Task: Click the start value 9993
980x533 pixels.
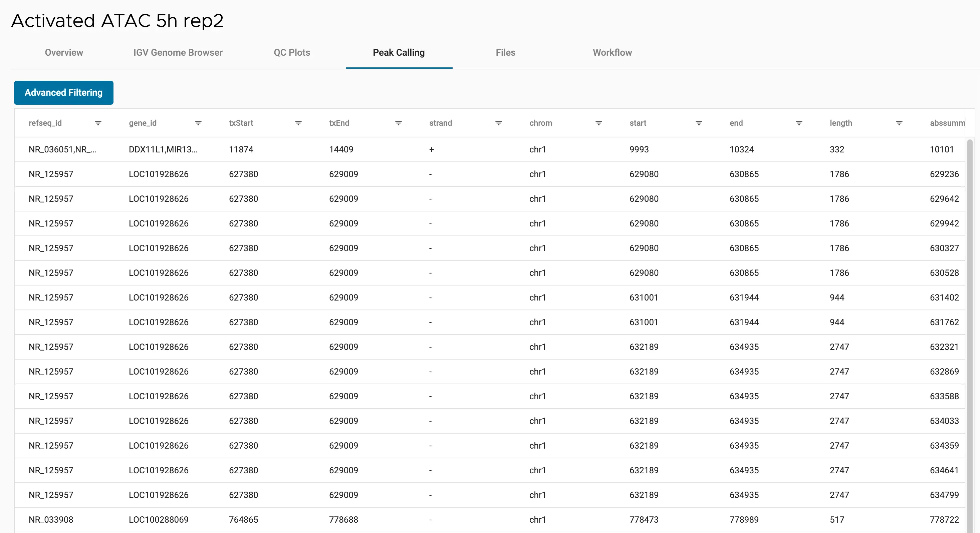Action: point(639,149)
